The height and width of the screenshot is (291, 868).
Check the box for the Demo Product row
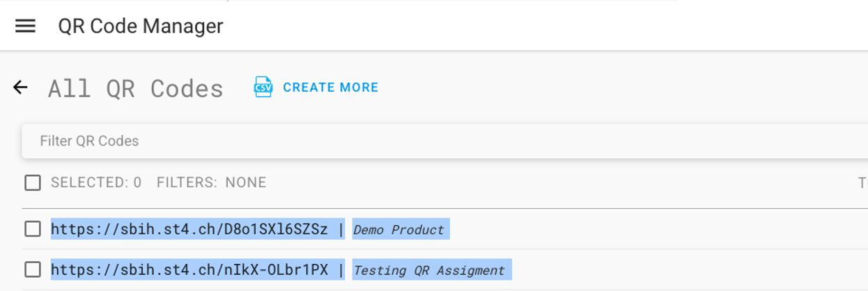33,229
